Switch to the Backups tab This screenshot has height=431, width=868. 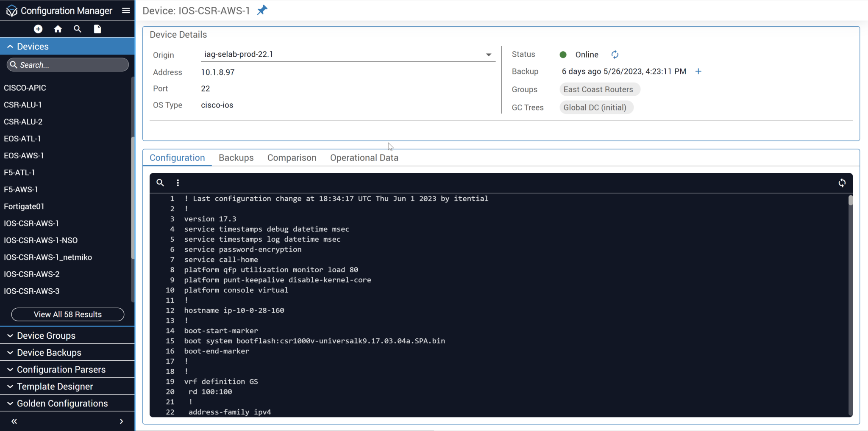point(236,157)
